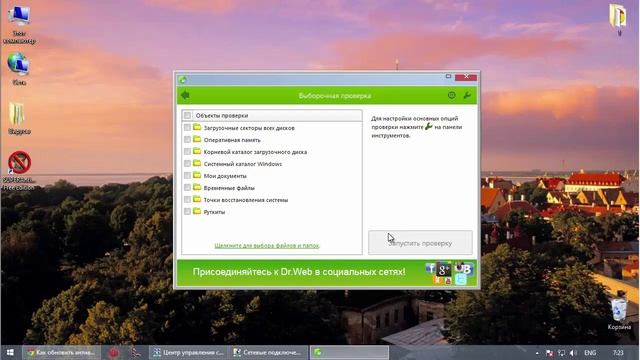Open the volume icon in the system tray
Screen dimensions: 640x360
click(x=573, y=353)
